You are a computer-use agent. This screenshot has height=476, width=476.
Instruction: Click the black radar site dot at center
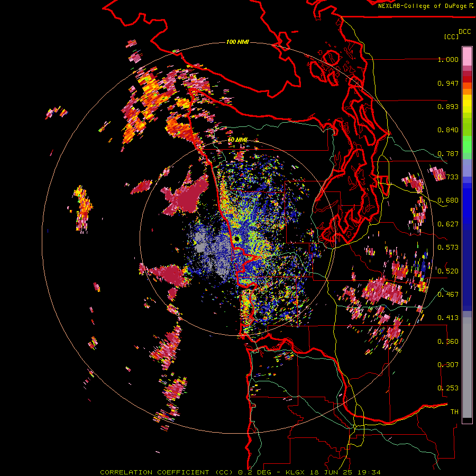237,240
